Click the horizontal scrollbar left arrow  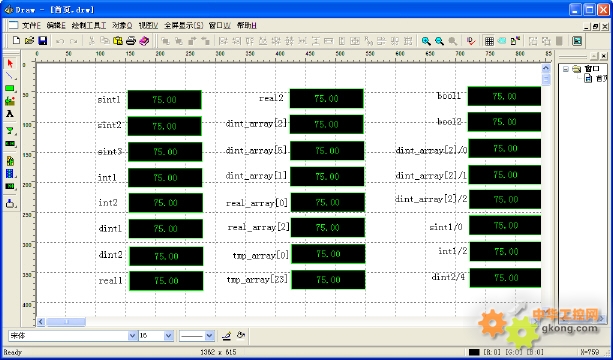(x=41, y=322)
